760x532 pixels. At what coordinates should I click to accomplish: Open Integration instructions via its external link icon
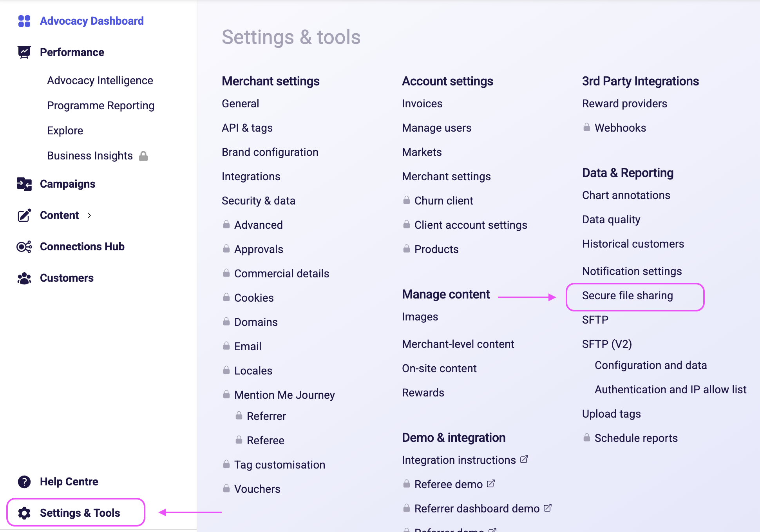tap(524, 459)
